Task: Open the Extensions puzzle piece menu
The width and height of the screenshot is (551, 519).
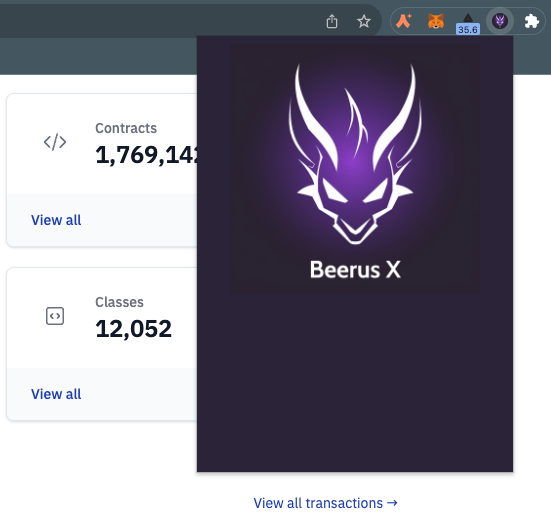Action: tap(532, 21)
